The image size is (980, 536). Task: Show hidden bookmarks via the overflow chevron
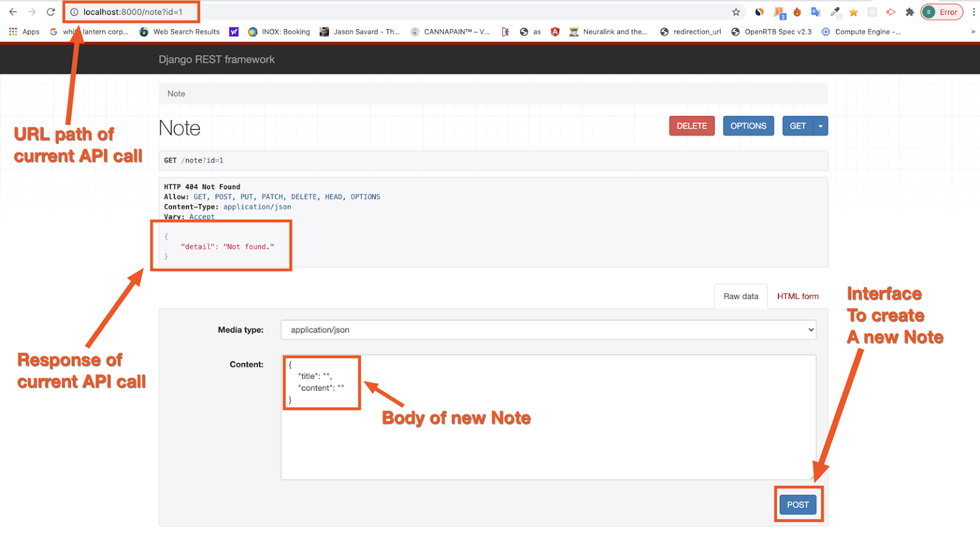pyautogui.click(x=973, y=32)
